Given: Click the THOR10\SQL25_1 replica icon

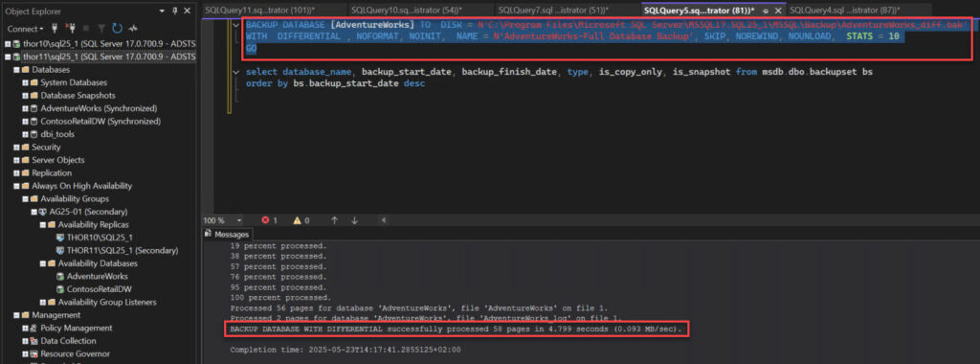Looking at the screenshot, I should click(x=60, y=238).
